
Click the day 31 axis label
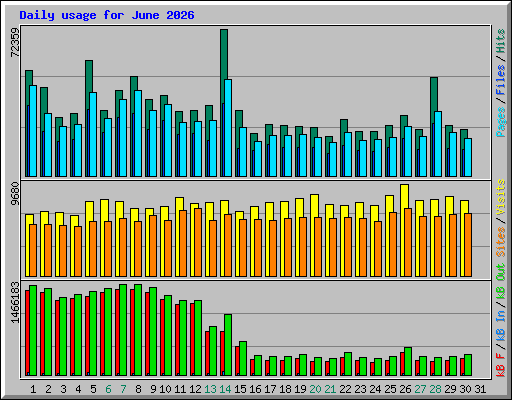tap(480, 389)
